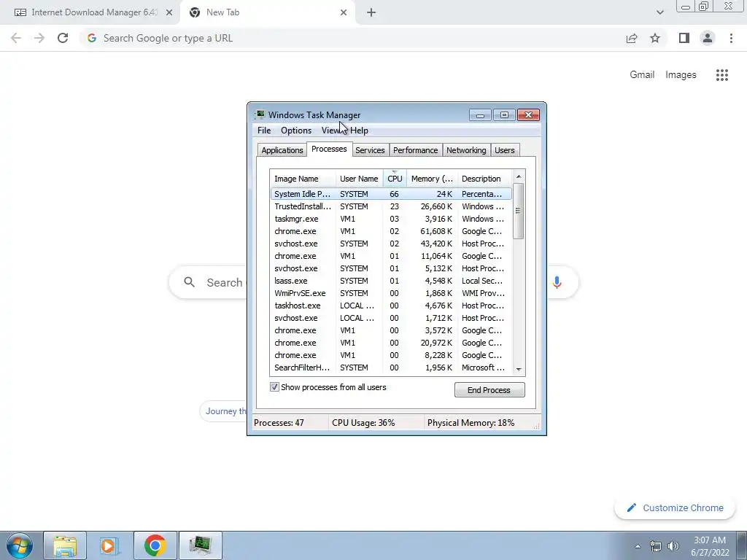Image resolution: width=747 pixels, height=560 pixels.
Task: Sort processes by the CPU column header
Action: coord(395,179)
